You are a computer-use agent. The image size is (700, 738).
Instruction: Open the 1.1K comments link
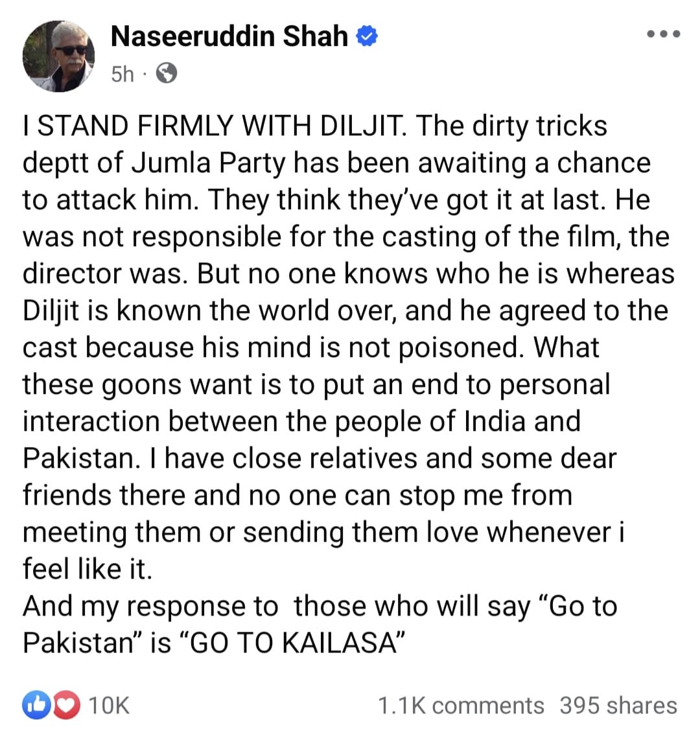[461, 705]
